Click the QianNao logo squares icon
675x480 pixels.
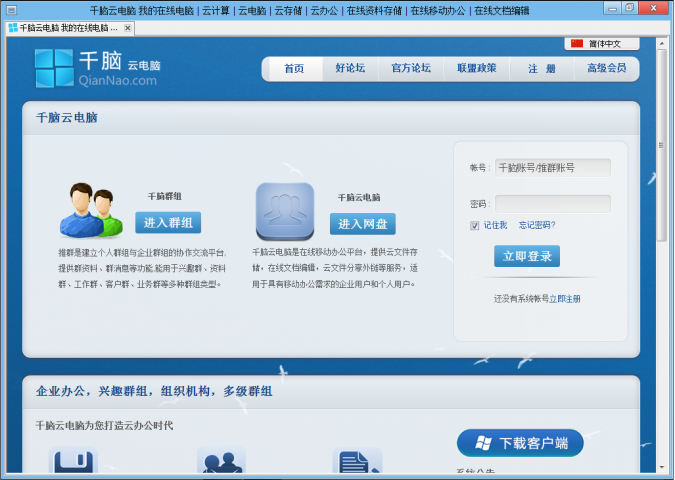(54, 68)
